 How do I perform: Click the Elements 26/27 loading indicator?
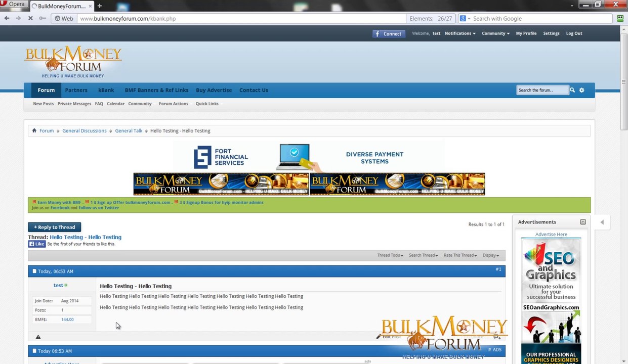[x=431, y=18]
